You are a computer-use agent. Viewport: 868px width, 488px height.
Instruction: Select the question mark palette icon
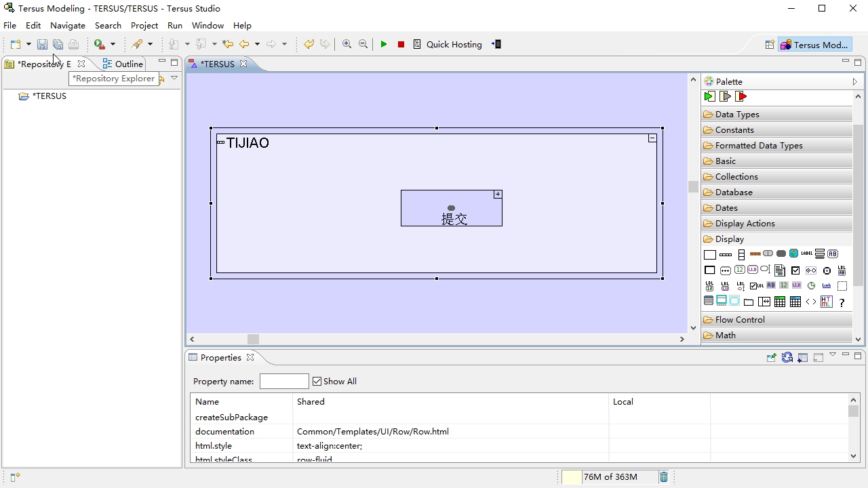[x=842, y=303]
